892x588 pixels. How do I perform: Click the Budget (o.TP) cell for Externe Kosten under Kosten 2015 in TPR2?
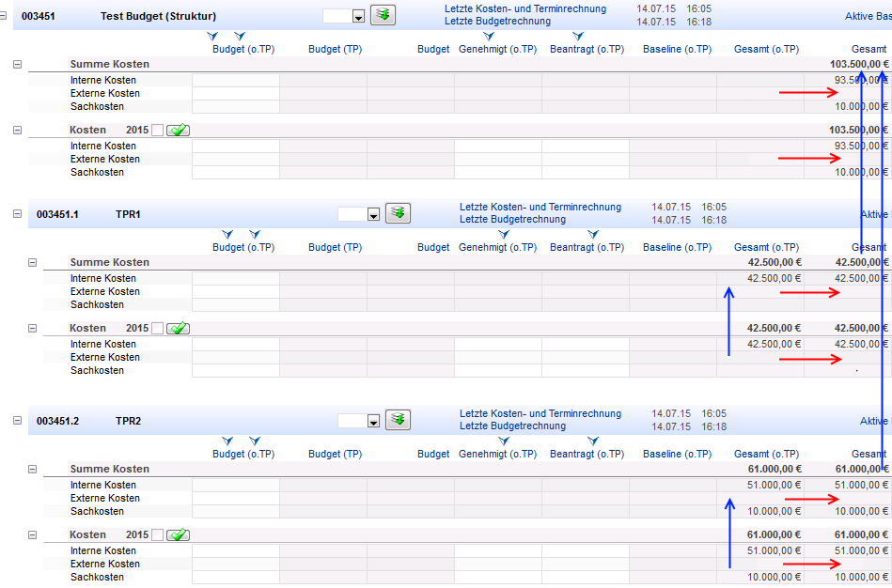(236, 564)
